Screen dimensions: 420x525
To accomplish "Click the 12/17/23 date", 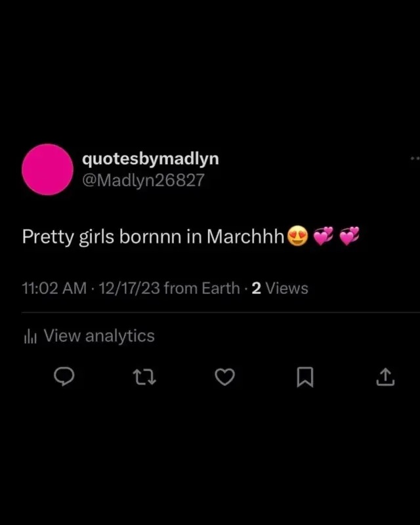I will (129, 288).
